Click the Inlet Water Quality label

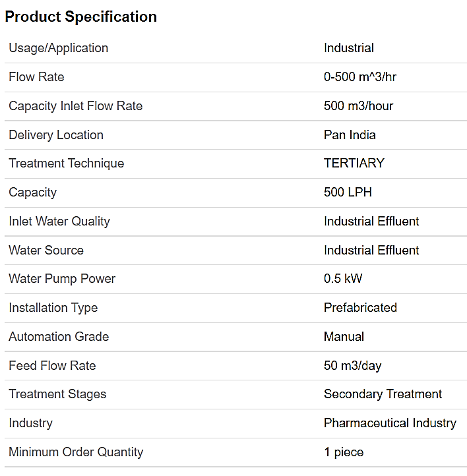pos(59,222)
